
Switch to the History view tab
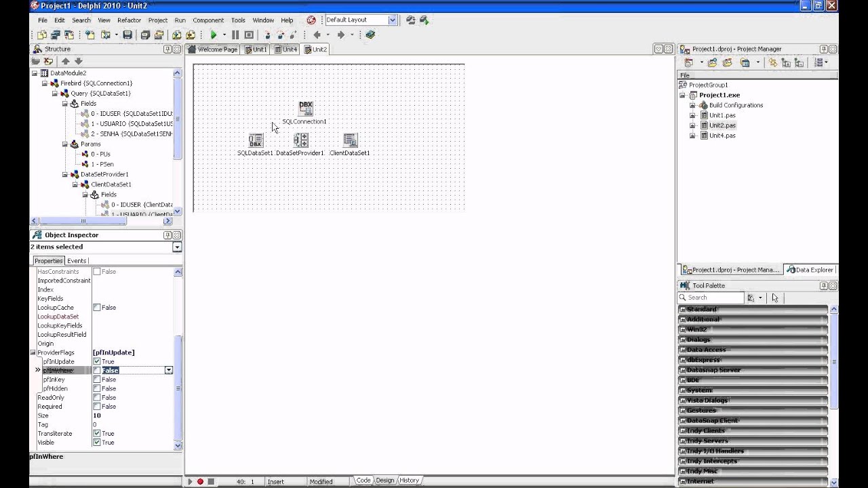[x=409, y=481]
